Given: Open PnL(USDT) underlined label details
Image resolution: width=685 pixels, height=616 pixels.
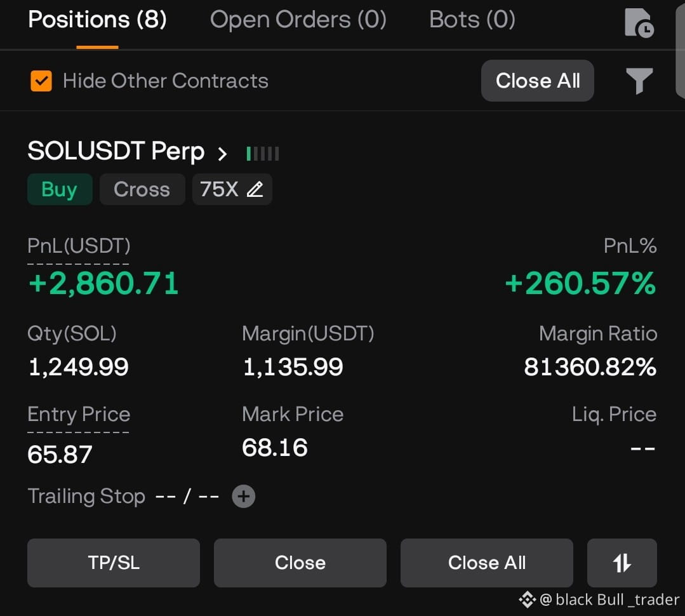Looking at the screenshot, I should point(79,246).
